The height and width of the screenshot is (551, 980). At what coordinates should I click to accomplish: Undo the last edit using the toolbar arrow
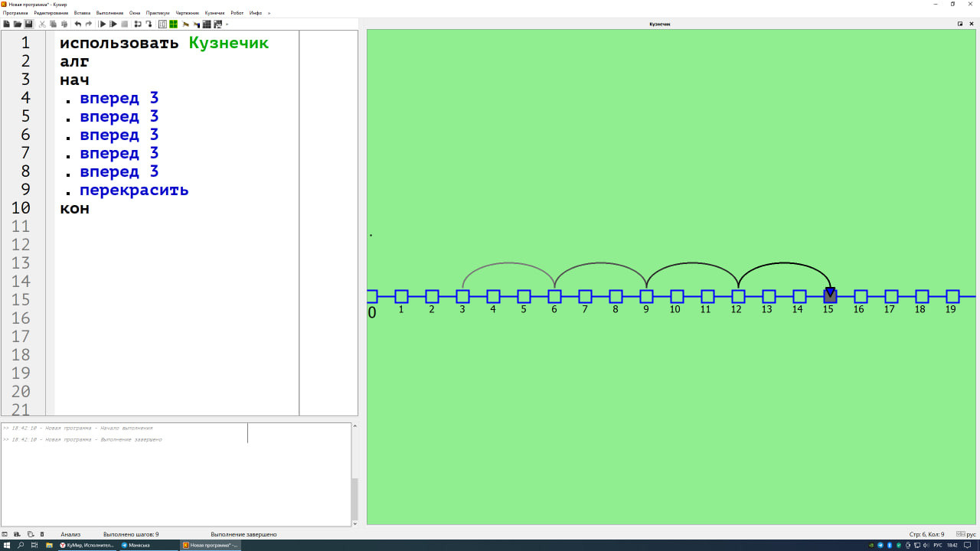tap(78, 24)
